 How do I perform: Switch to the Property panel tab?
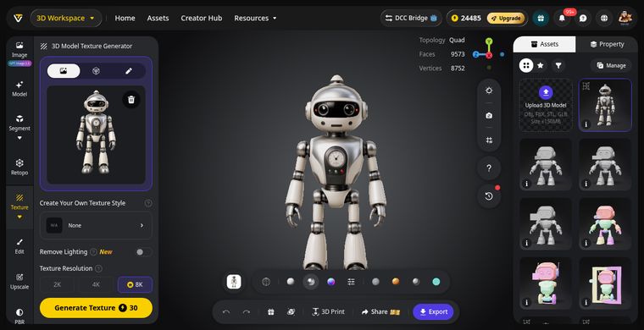coord(607,44)
